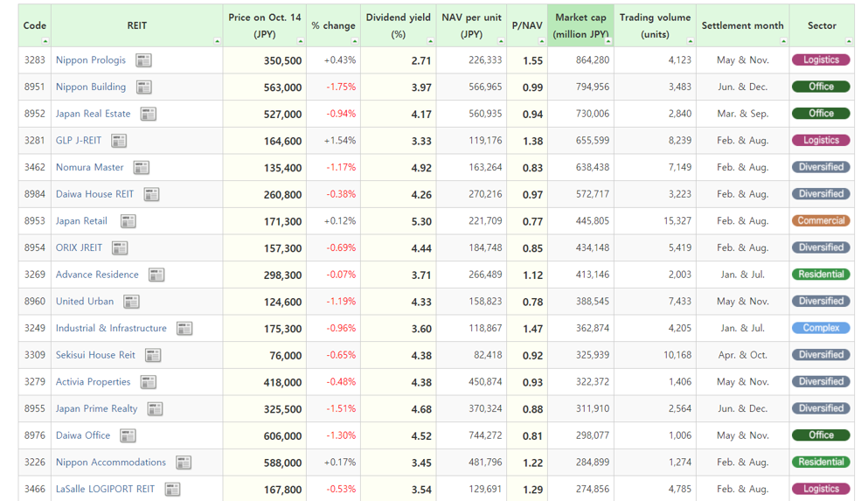
Task: Open the Nomura Master link
Action: click(90, 167)
